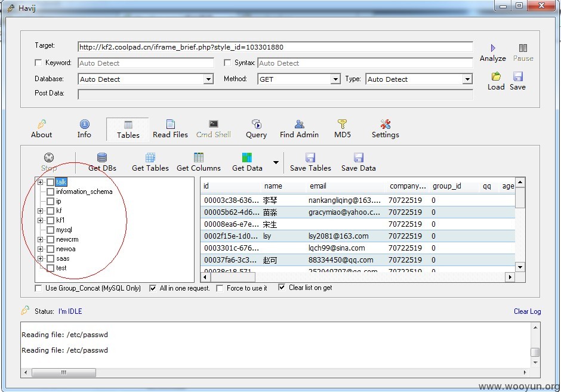The image size is (561, 392).
Task: Enable the Syntax checkbox
Action: point(227,63)
